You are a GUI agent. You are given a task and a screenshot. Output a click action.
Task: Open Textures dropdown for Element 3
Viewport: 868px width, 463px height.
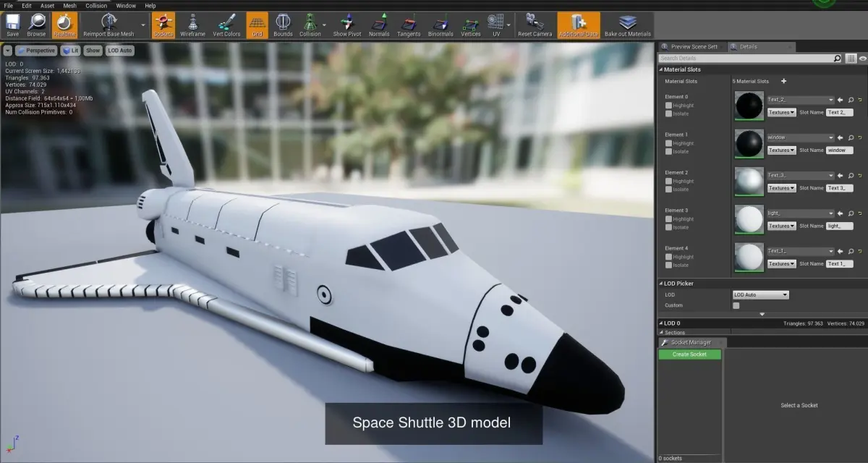pos(781,226)
